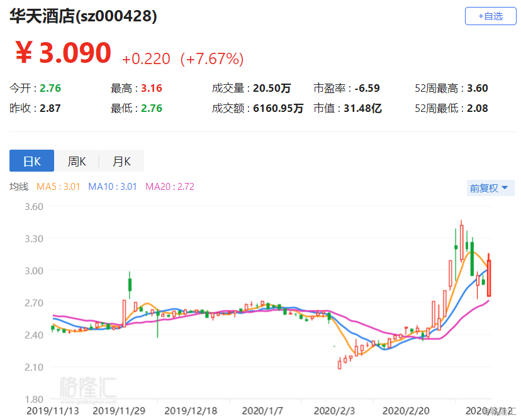Click the 2020/1/7 date axis label
This screenshot has height=420, width=521.
click(x=262, y=411)
